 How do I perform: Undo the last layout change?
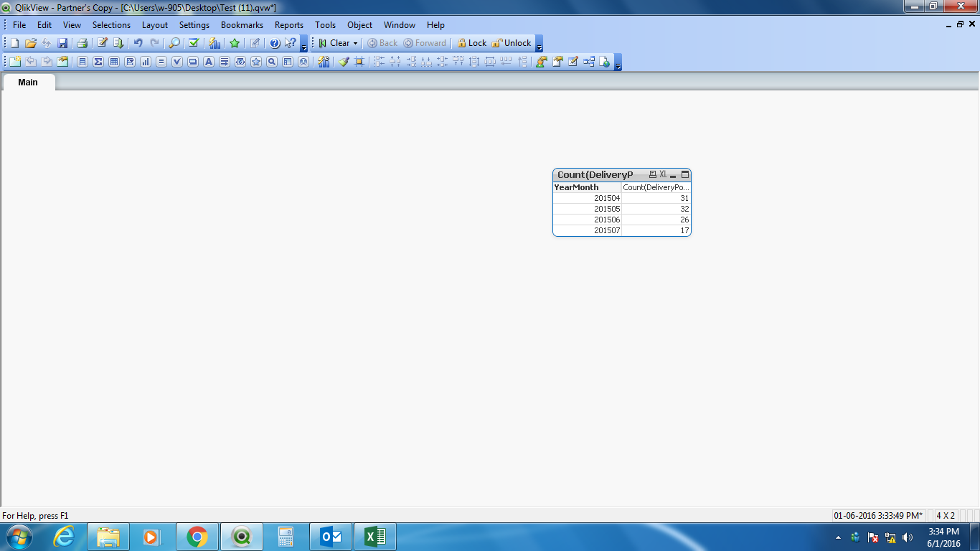tap(138, 43)
